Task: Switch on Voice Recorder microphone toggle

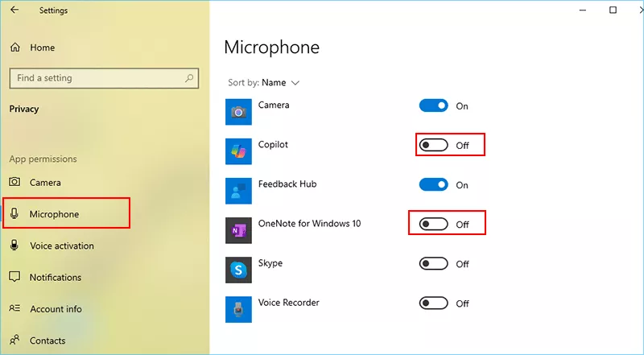Action: (x=433, y=303)
